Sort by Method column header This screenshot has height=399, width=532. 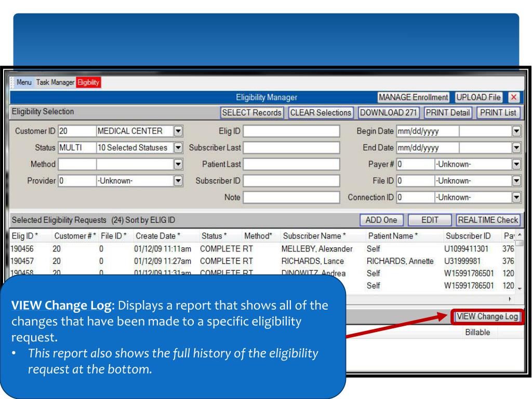pyautogui.click(x=258, y=236)
